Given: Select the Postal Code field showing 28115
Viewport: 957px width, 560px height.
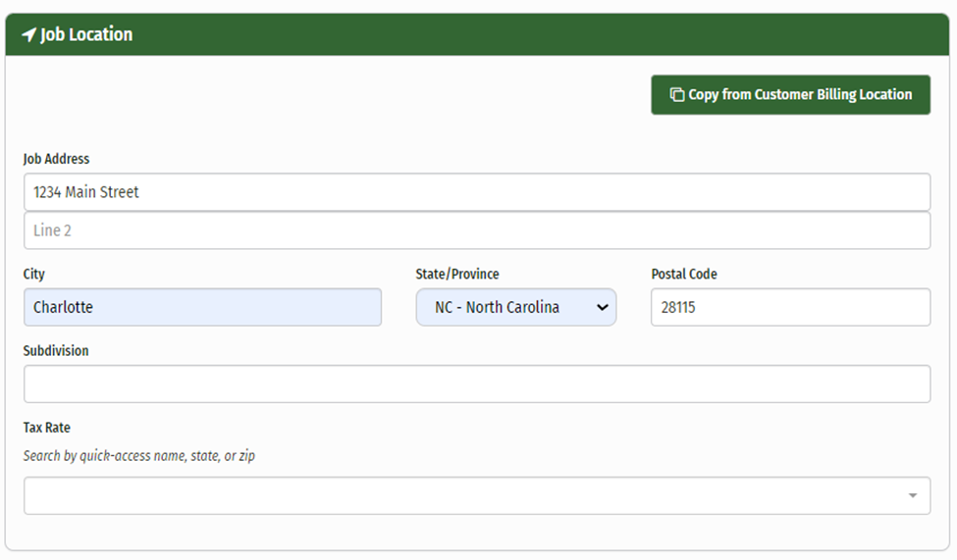Looking at the screenshot, I should 789,307.
